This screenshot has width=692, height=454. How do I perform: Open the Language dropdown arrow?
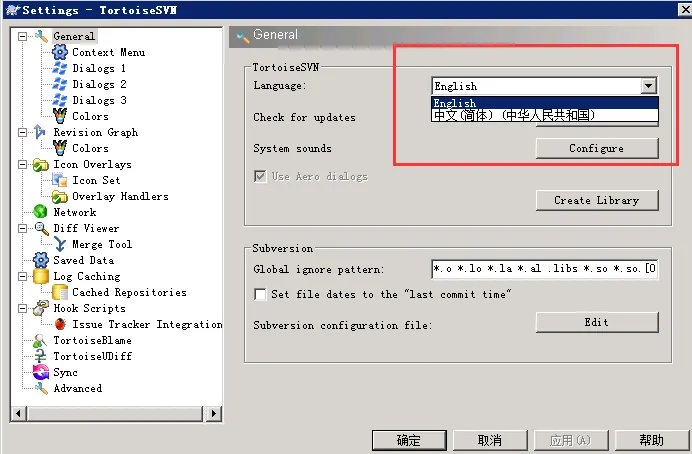click(x=648, y=86)
